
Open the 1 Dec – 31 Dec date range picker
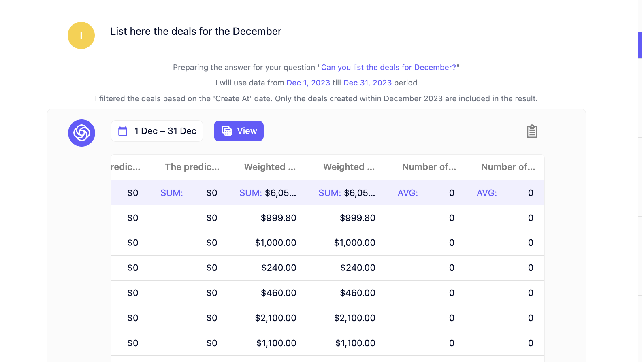pyautogui.click(x=157, y=131)
